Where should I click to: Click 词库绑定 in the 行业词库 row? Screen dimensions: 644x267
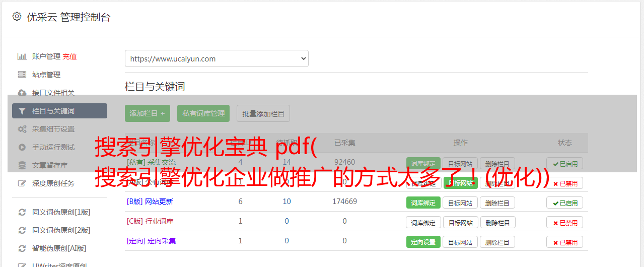(x=423, y=222)
